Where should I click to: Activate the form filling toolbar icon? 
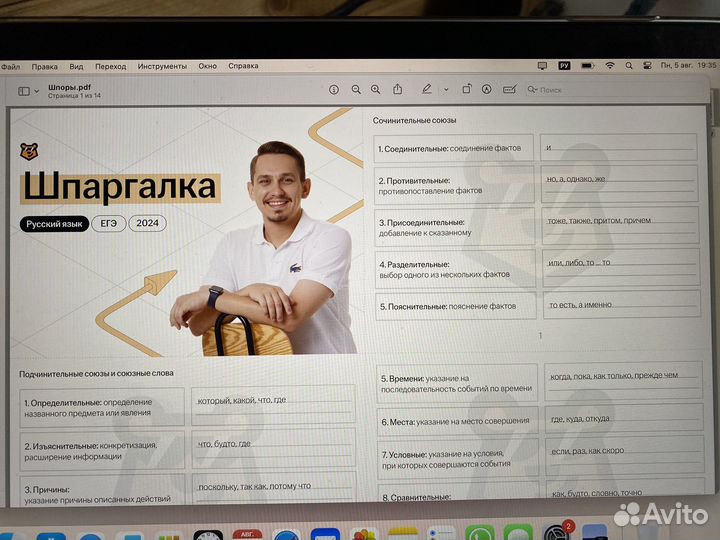point(510,89)
